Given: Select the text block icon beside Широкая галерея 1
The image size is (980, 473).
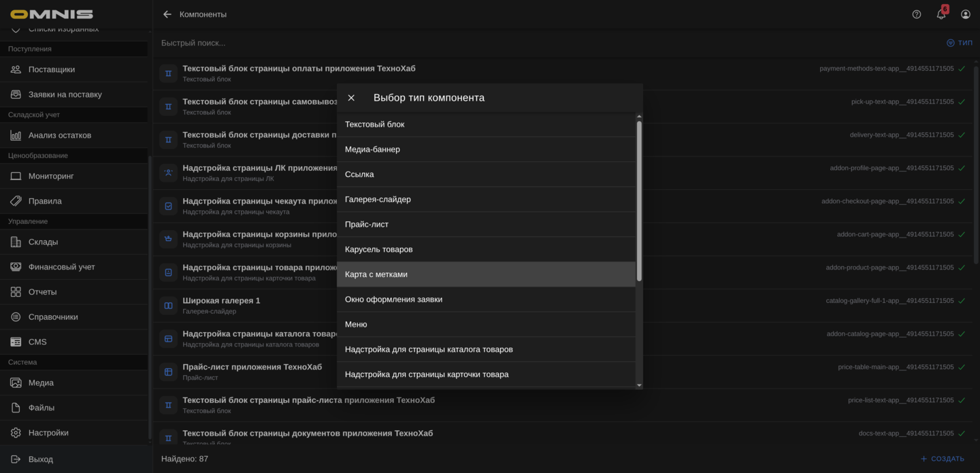Looking at the screenshot, I should point(168,305).
